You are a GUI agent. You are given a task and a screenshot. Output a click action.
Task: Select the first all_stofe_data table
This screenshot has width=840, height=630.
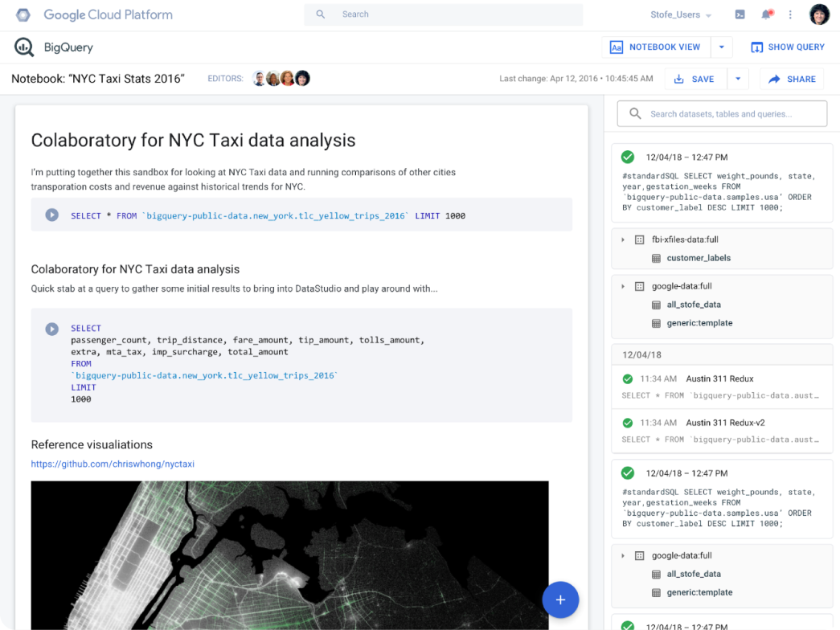[693, 305]
